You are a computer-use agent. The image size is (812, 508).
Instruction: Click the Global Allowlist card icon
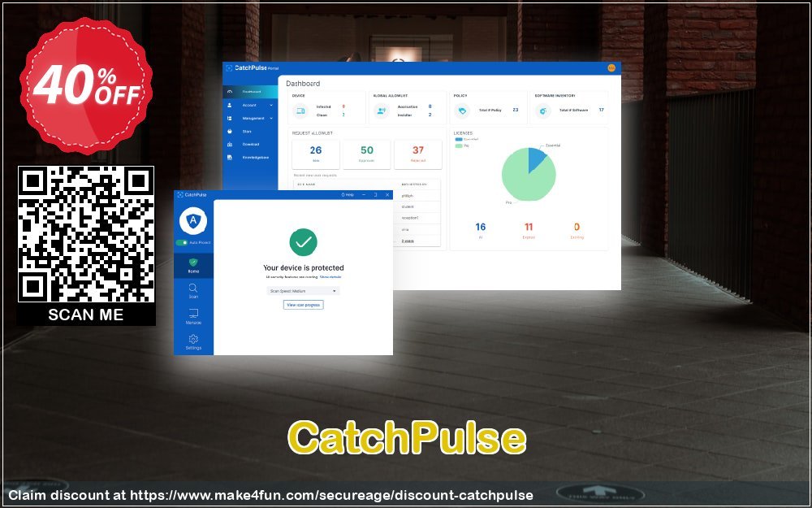click(381, 111)
